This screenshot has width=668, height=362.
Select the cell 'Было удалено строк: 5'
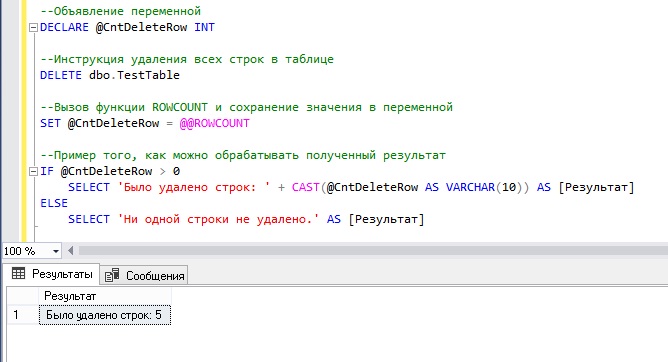pos(105,315)
